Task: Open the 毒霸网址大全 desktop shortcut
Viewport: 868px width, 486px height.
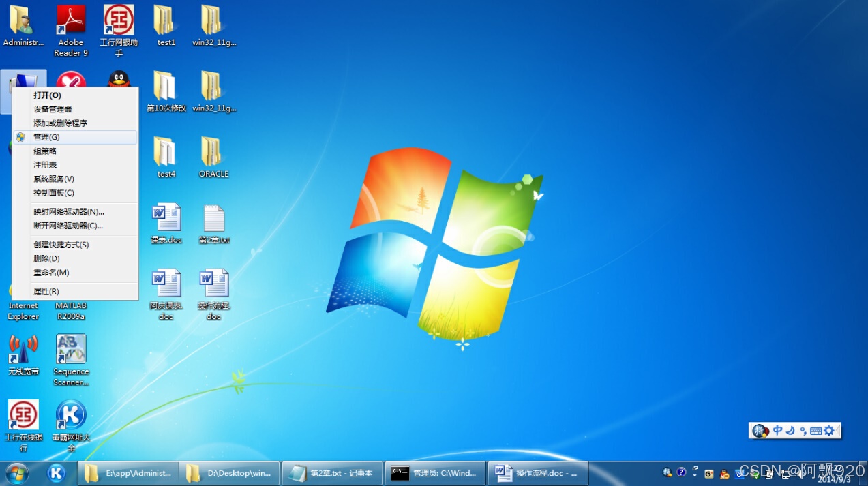Action: [x=71, y=426]
